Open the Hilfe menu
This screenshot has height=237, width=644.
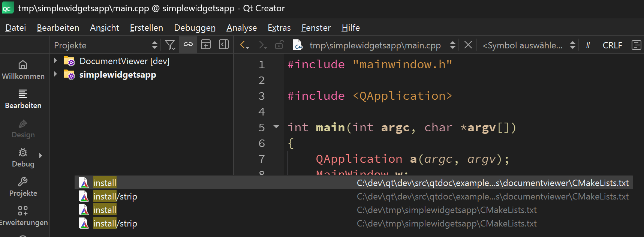tap(351, 28)
